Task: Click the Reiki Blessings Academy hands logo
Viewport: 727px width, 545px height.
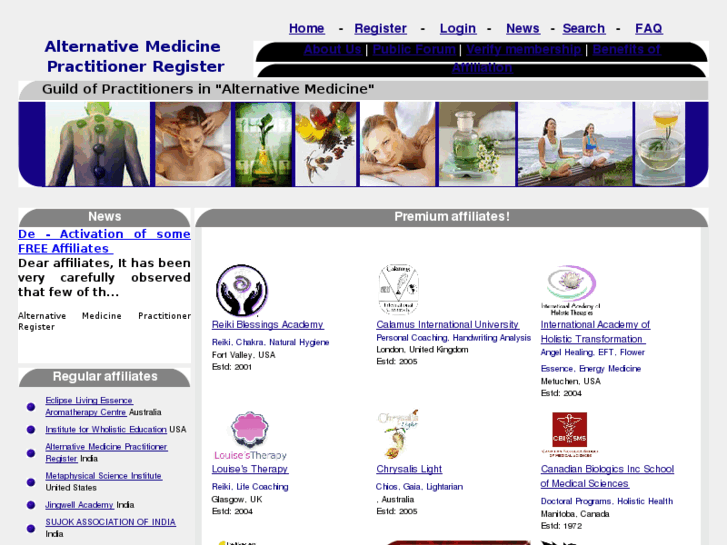Action: [x=242, y=290]
